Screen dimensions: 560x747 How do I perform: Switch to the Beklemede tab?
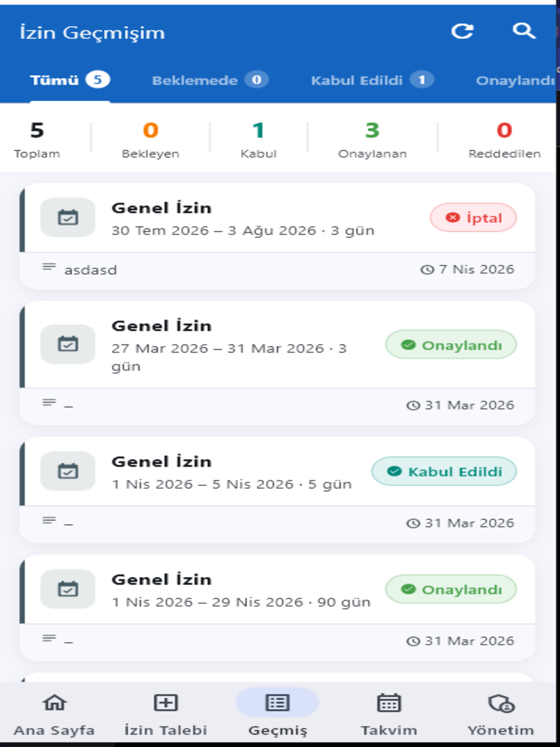210,80
